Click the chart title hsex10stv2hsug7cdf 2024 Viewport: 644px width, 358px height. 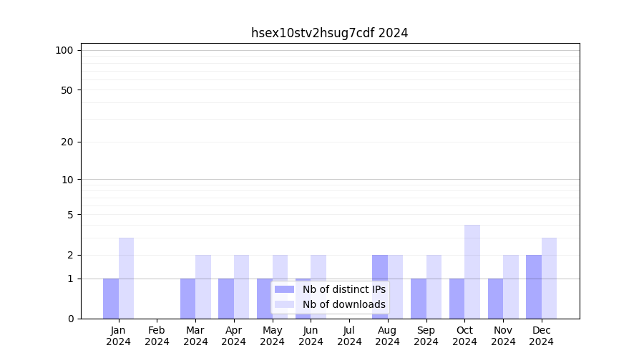pyautogui.click(x=329, y=33)
